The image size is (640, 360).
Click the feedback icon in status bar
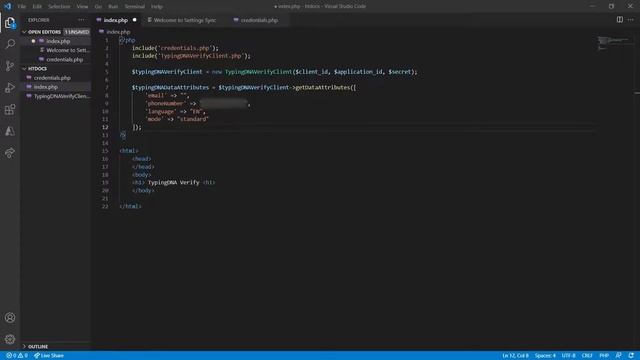tap(619, 356)
